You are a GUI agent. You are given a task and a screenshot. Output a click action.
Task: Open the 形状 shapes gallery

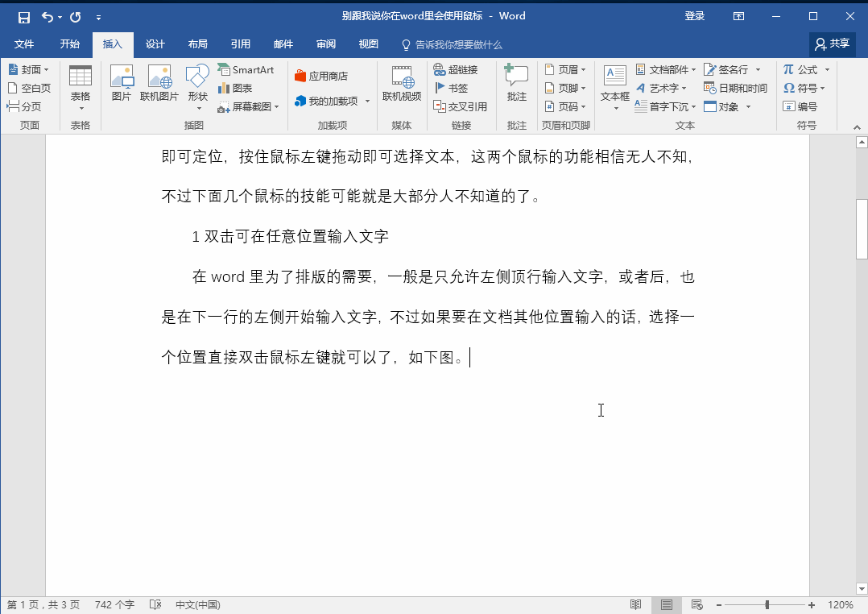[x=197, y=88]
